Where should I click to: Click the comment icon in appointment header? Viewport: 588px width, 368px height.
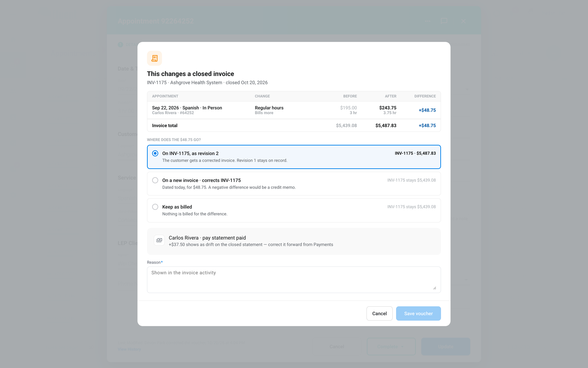coord(444,21)
